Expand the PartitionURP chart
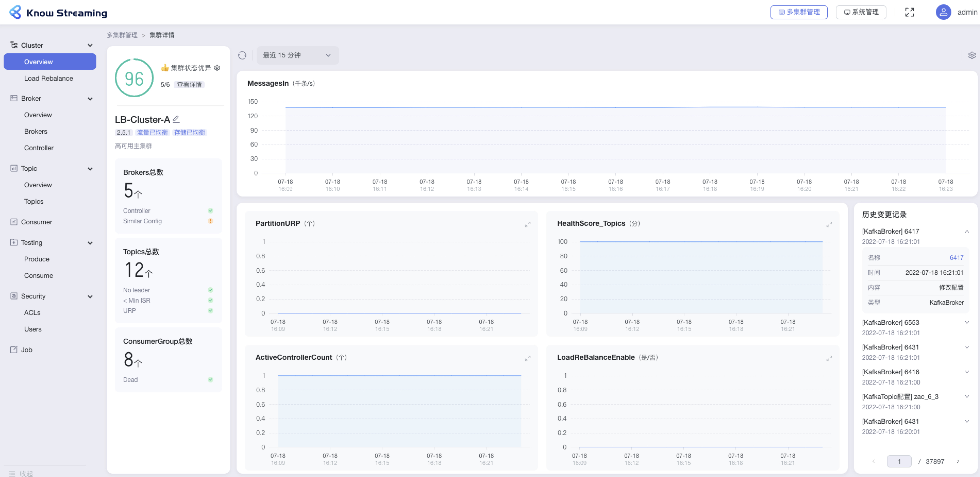 (527, 224)
